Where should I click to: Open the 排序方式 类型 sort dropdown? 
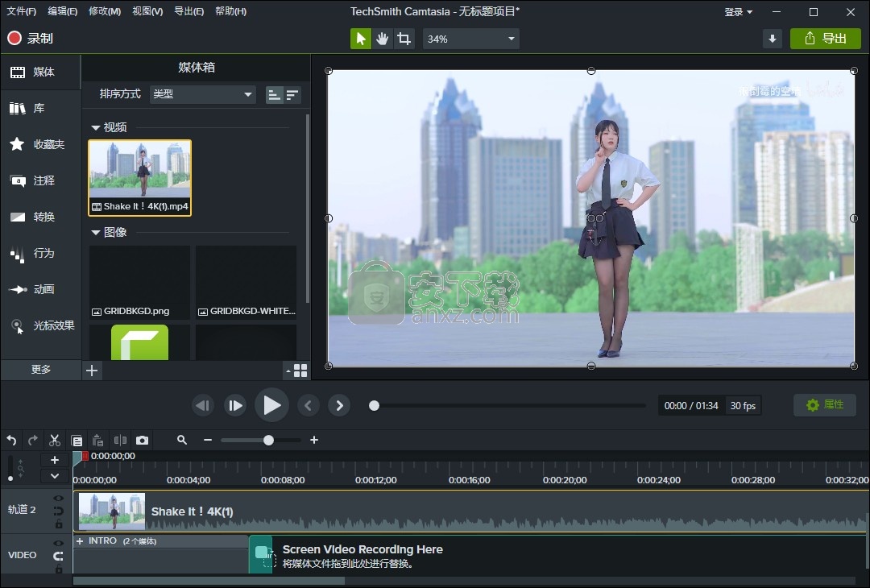[203, 94]
